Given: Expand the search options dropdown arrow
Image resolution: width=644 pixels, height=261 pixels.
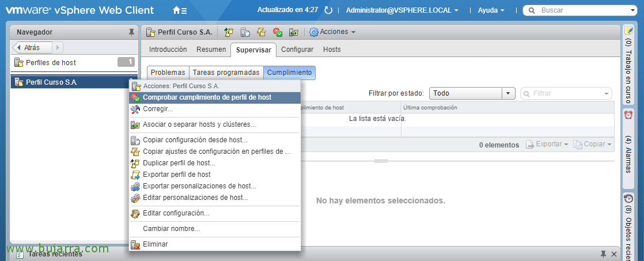Looking at the screenshot, I should pyautogui.click(x=632, y=10).
